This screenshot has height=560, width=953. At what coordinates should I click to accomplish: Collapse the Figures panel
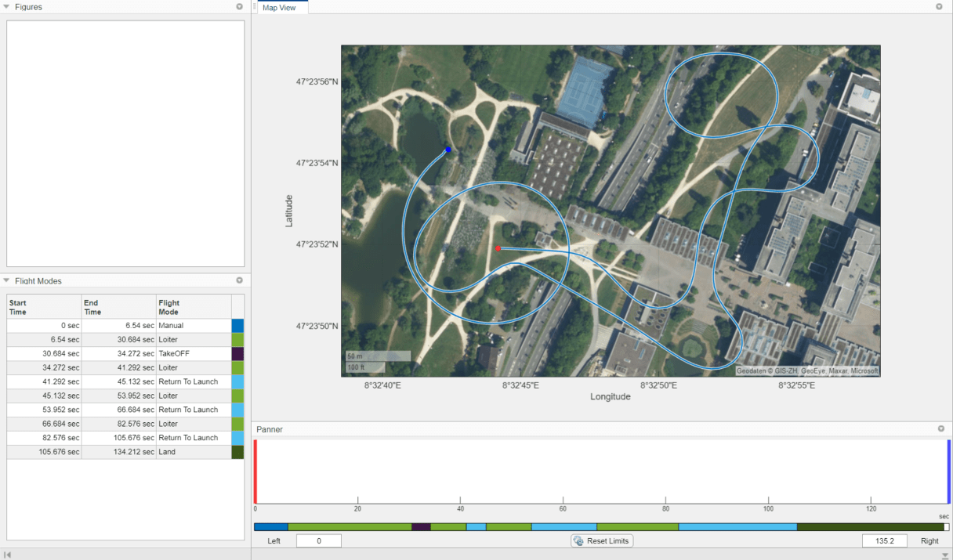coord(6,7)
